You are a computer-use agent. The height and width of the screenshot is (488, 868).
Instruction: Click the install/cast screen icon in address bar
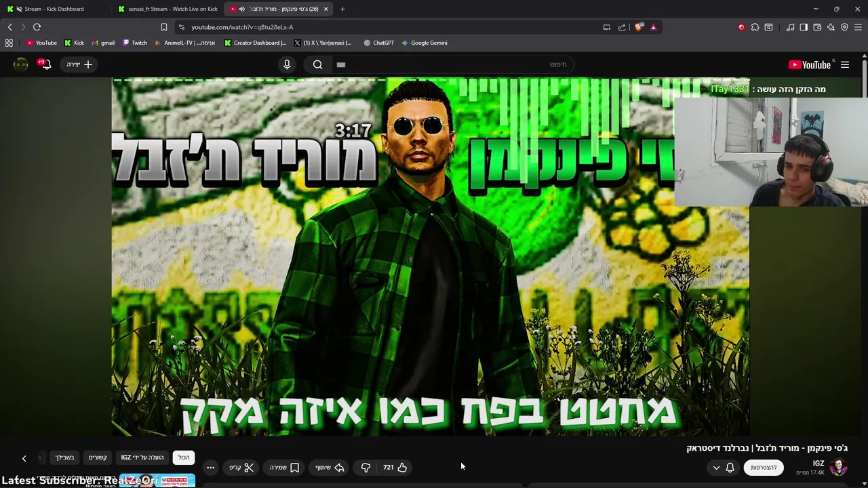[x=607, y=27]
